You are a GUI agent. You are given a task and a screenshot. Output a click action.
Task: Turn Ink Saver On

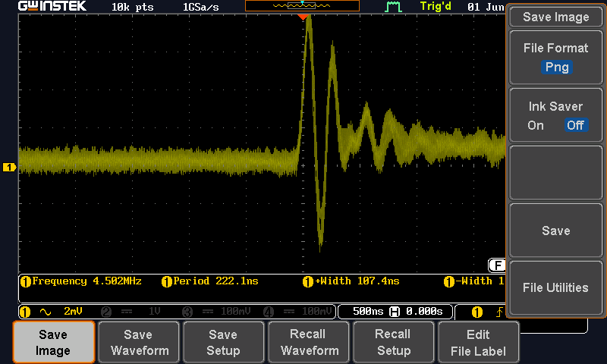(536, 125)
